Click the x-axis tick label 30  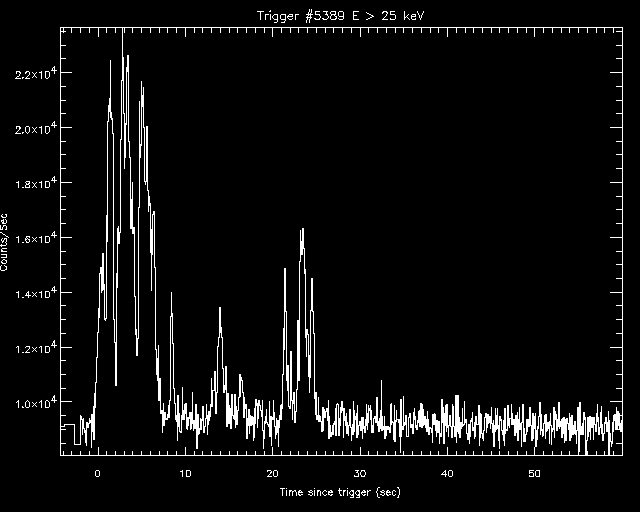360,474
